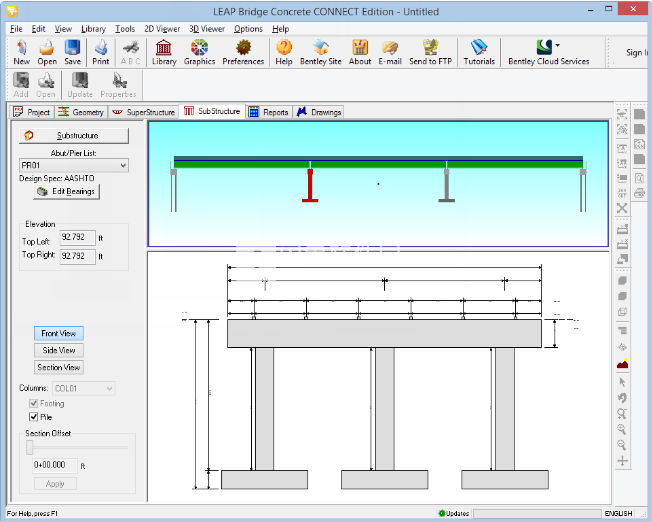Click the printer icon in right toolbar
The image size is (652, 522).
(x=640, y=193)
